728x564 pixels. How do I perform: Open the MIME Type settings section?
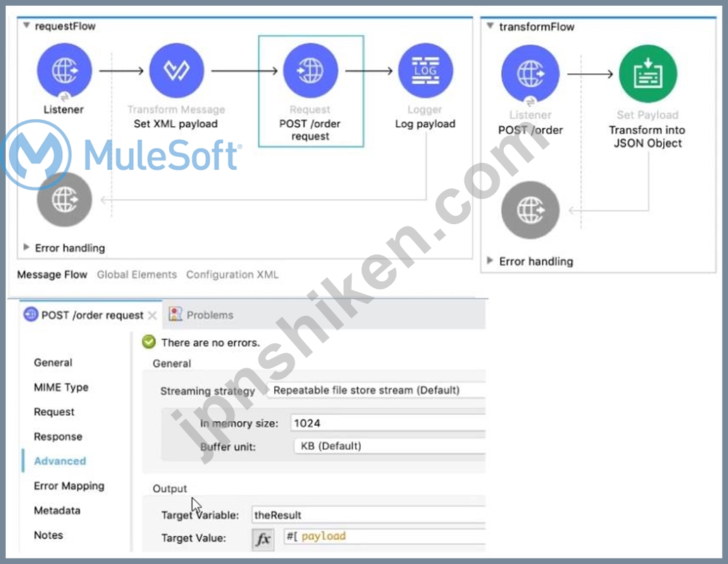coord(61,387)
